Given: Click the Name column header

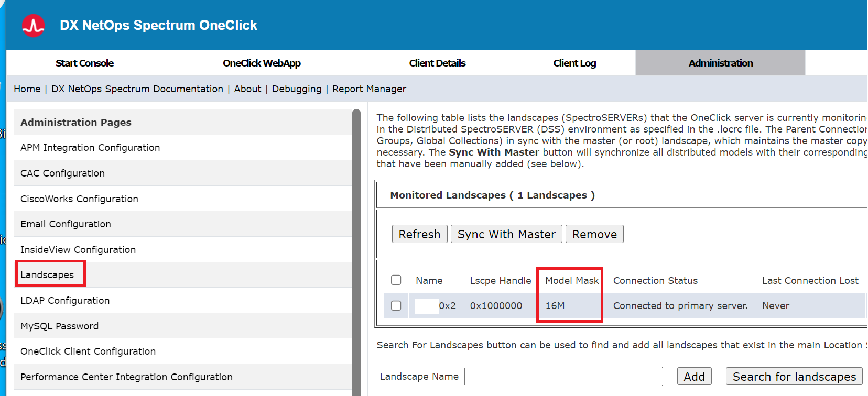Looking at the screenshot, I should [x=429, y=281].
